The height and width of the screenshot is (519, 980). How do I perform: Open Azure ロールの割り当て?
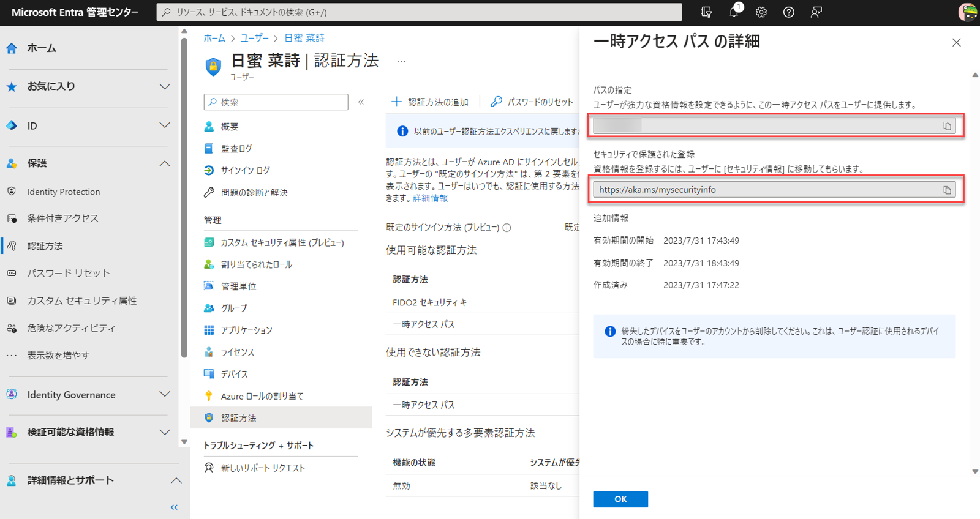(x=262, y=397)
